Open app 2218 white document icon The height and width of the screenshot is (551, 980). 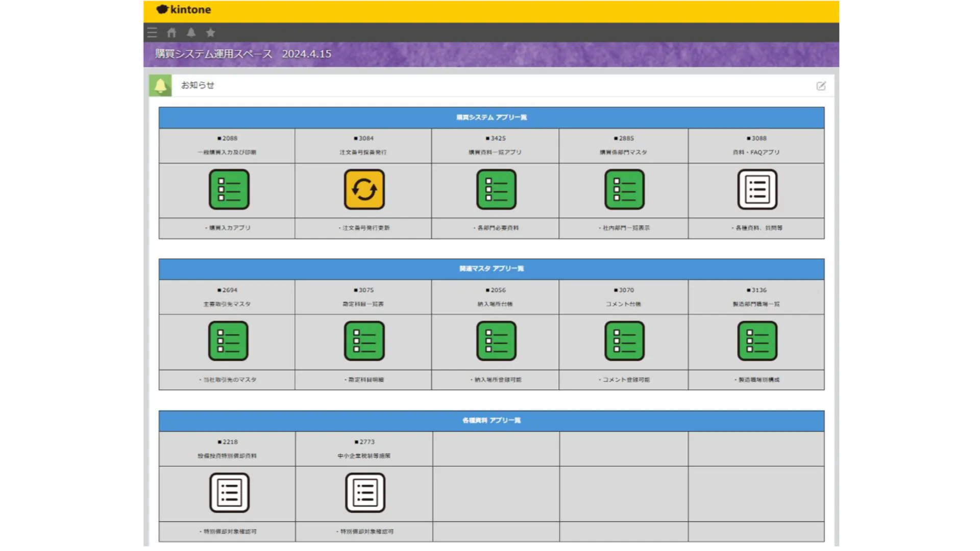point(229,492)
